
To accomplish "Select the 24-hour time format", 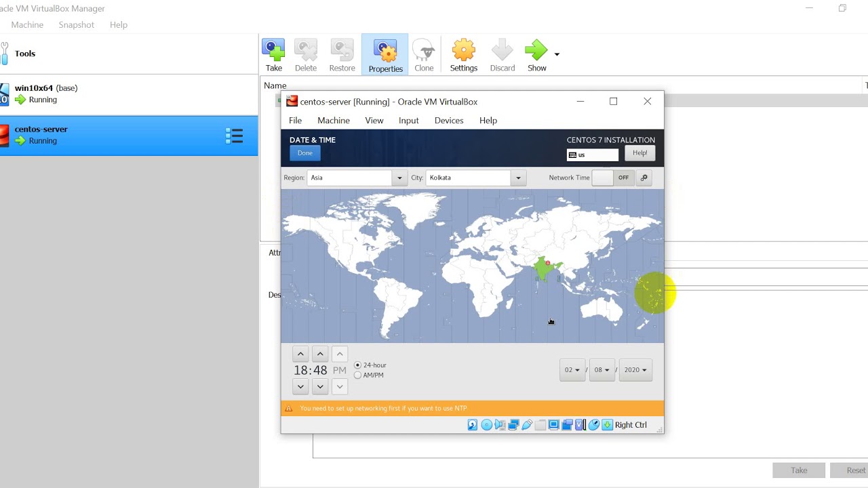I will click(357, 365).
